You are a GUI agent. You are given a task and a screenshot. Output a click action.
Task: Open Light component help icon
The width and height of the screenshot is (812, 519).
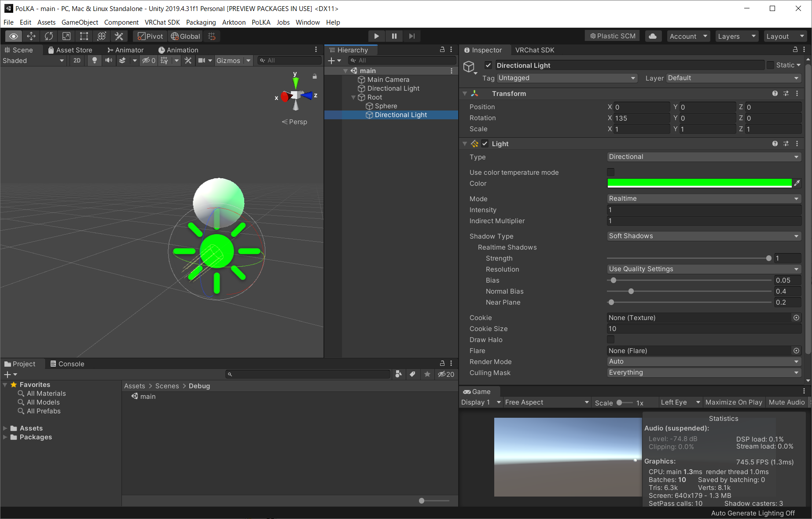point(775,144)
